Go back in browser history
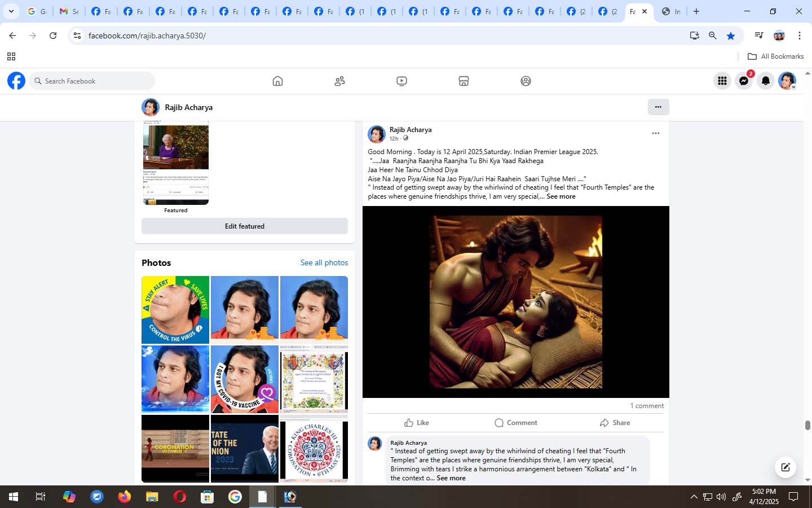The width and height of the screenshot is (812, 508). [12, 36]
